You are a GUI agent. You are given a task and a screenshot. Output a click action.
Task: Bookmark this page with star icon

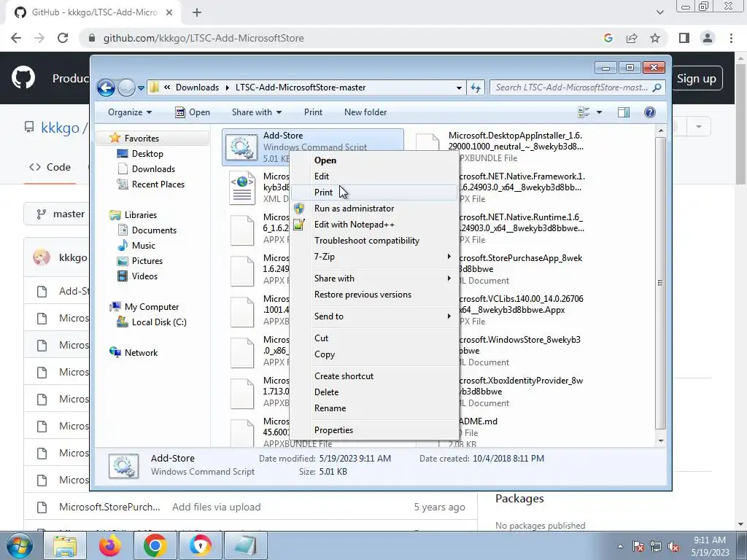pyautogui.click(x=655, y=38)
